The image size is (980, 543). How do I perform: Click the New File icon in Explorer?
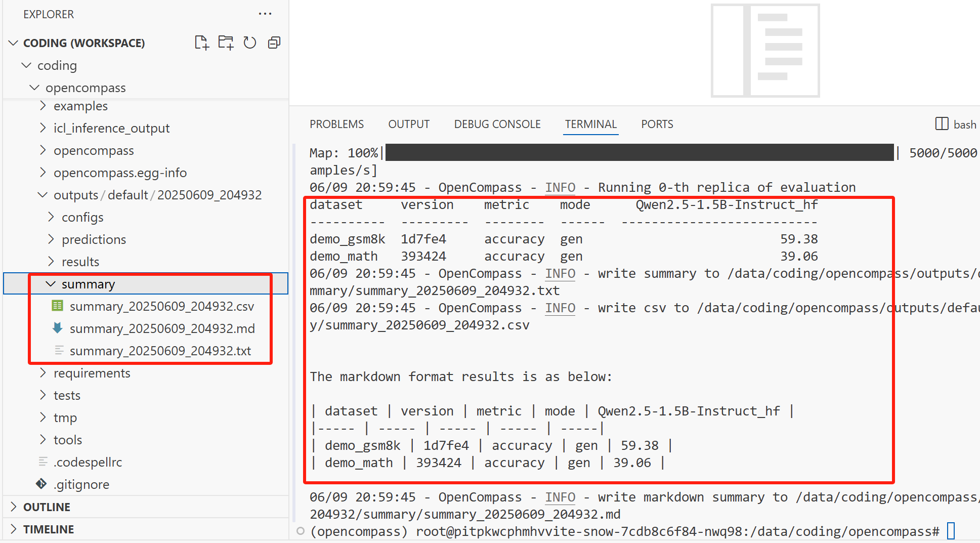point(201,43)
